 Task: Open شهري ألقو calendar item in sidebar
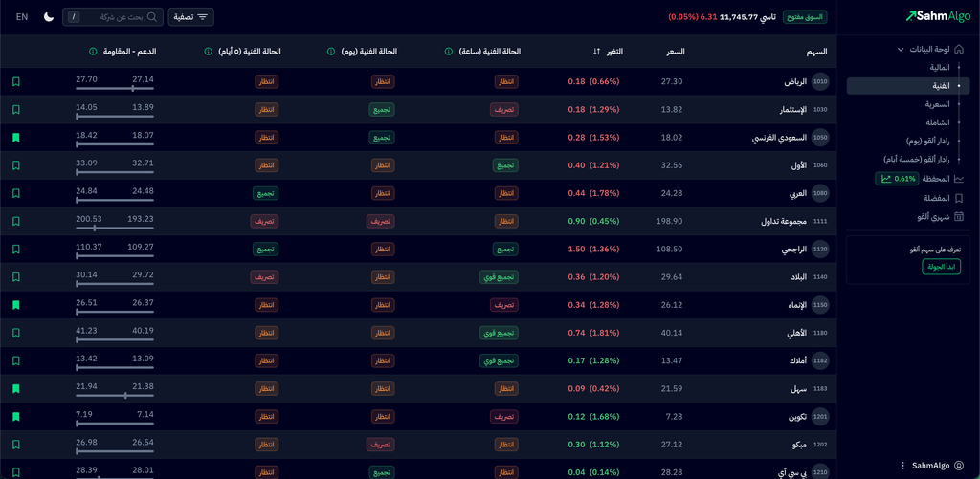pos(934,217)
